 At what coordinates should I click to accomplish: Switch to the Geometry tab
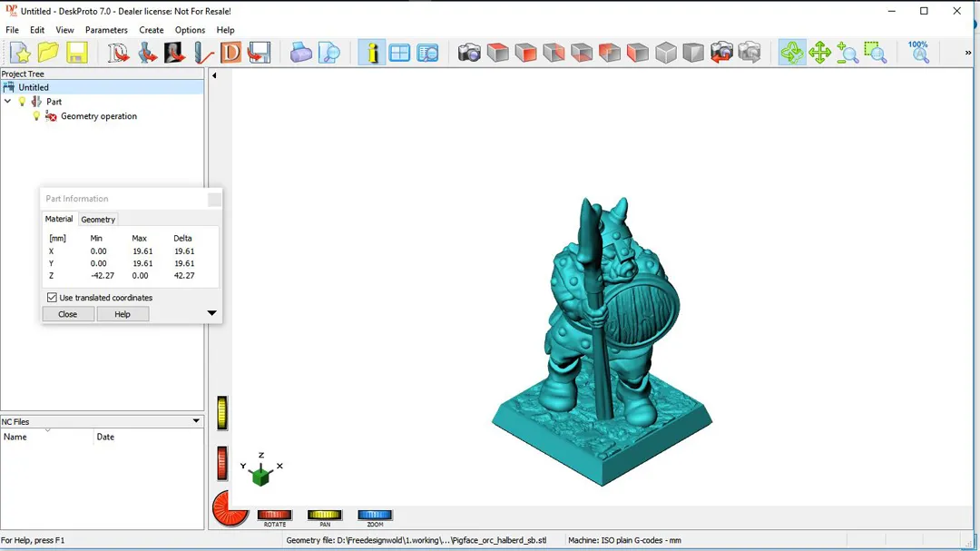point(98,220)
